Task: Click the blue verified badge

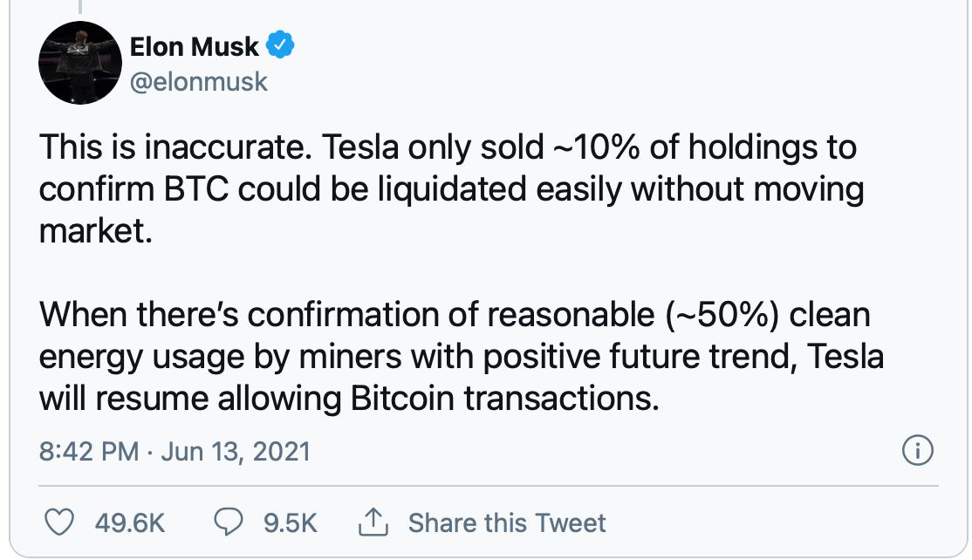Action: (281, 44)
